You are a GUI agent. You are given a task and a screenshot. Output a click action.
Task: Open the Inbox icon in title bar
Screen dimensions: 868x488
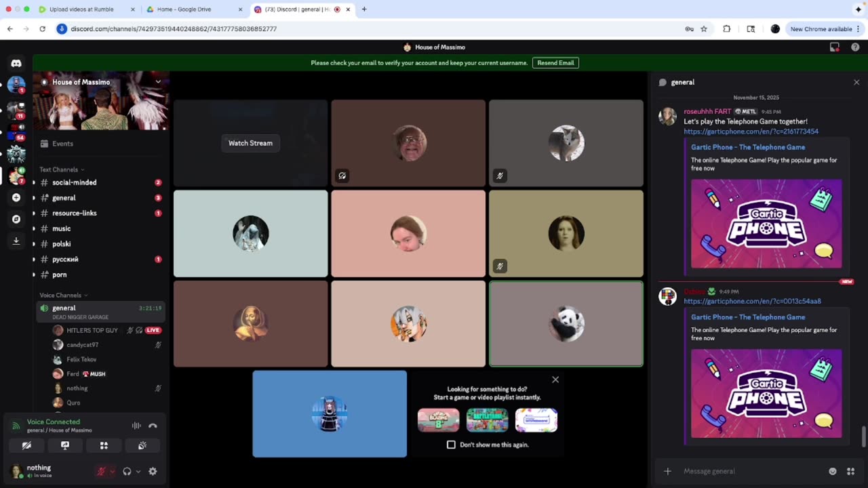[x=835, y=47]
